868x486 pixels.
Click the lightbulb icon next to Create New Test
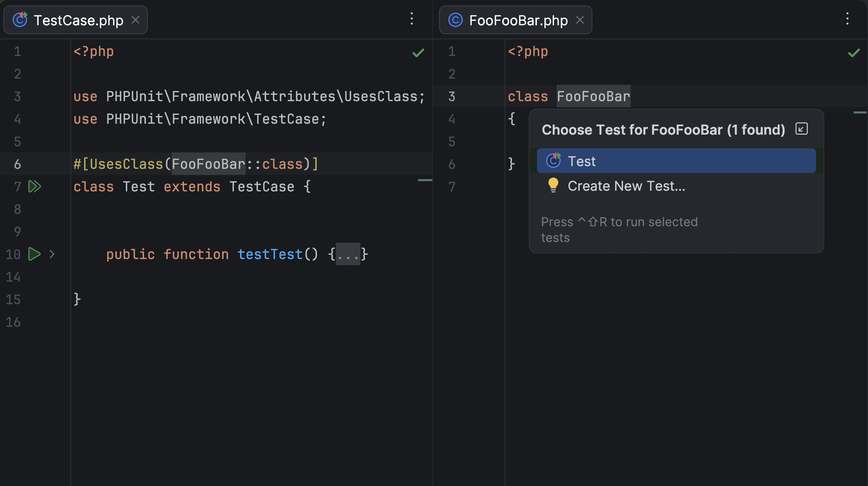tap(553, 186)
